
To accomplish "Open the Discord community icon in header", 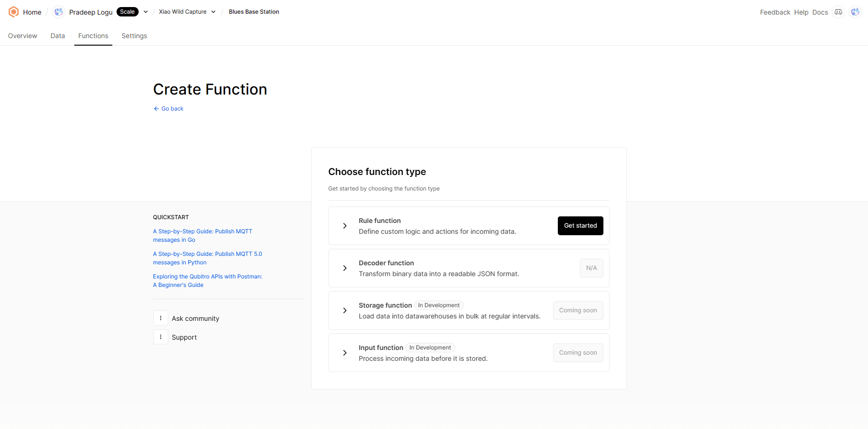I will [838, 12].
